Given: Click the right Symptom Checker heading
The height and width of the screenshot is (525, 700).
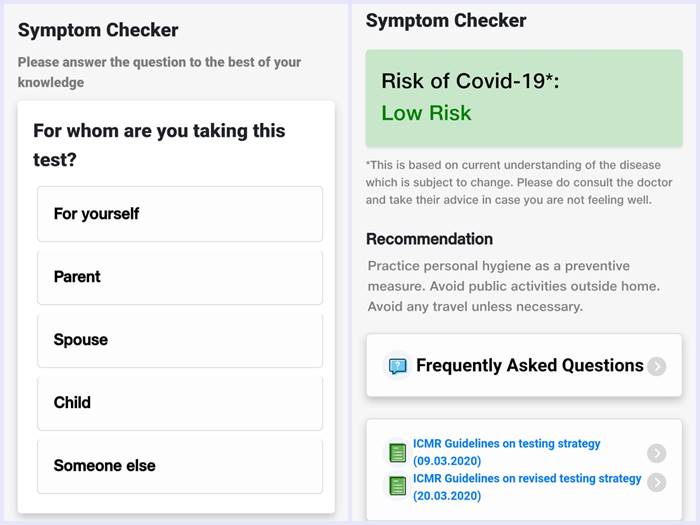Looking at the screenshot, I should [x=446, y=21].
